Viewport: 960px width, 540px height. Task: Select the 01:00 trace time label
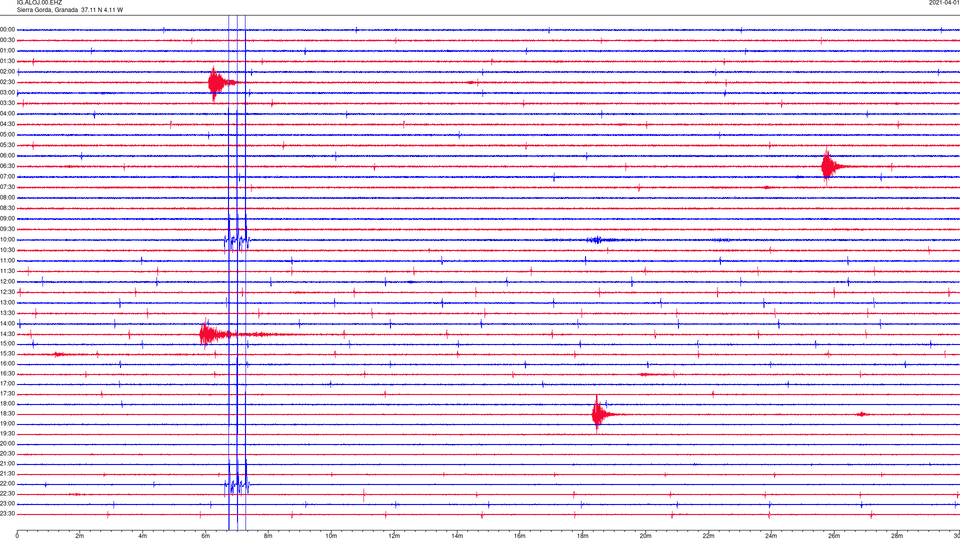8,51
